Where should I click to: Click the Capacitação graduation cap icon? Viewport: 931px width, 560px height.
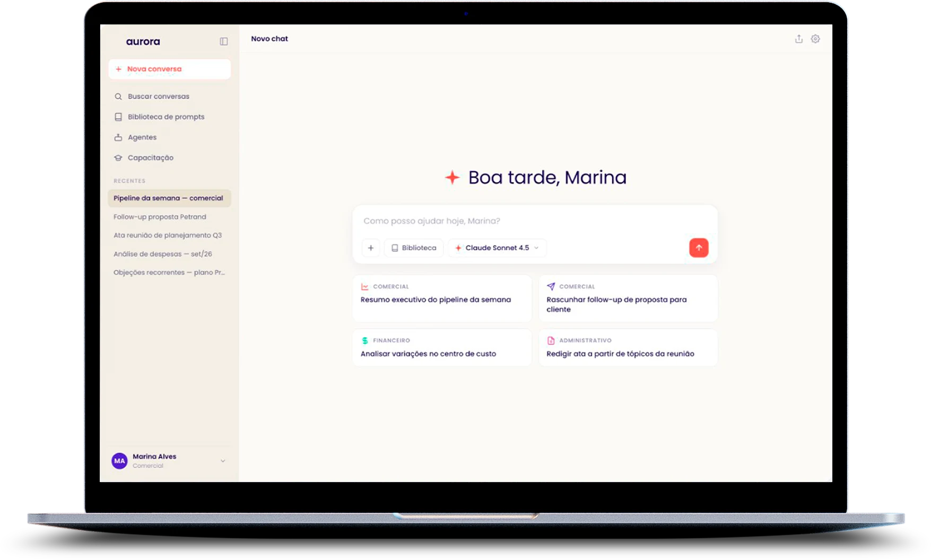[x=118, y=157]
